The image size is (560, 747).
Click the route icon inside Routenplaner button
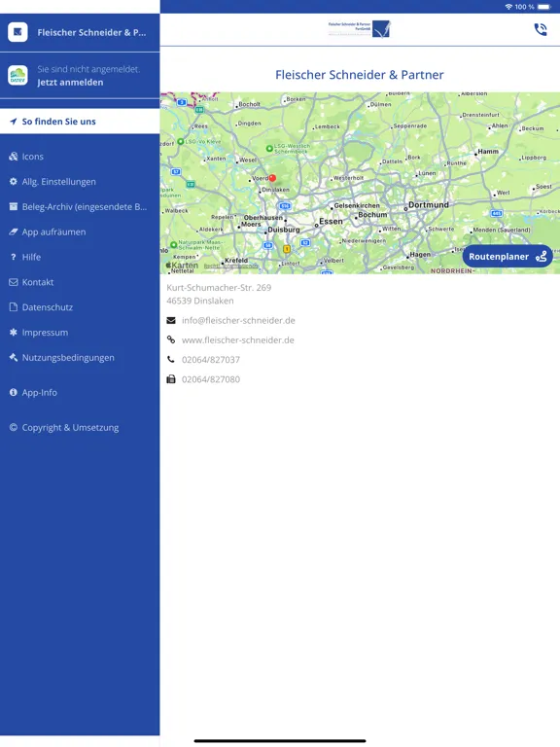click(541, 257)
